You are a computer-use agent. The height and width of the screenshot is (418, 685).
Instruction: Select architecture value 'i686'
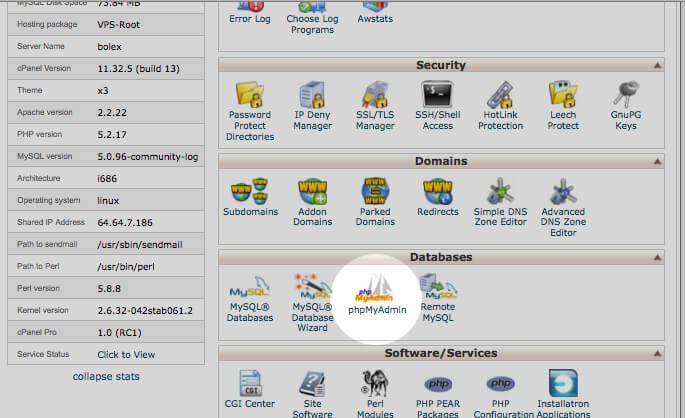107,179
